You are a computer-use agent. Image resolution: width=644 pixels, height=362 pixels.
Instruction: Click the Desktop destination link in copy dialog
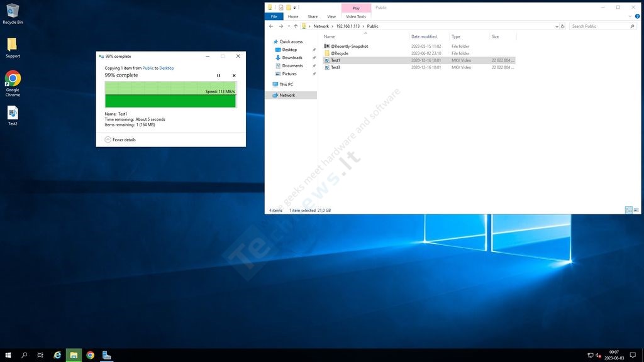pyautogui.click(x=166, y=68)
